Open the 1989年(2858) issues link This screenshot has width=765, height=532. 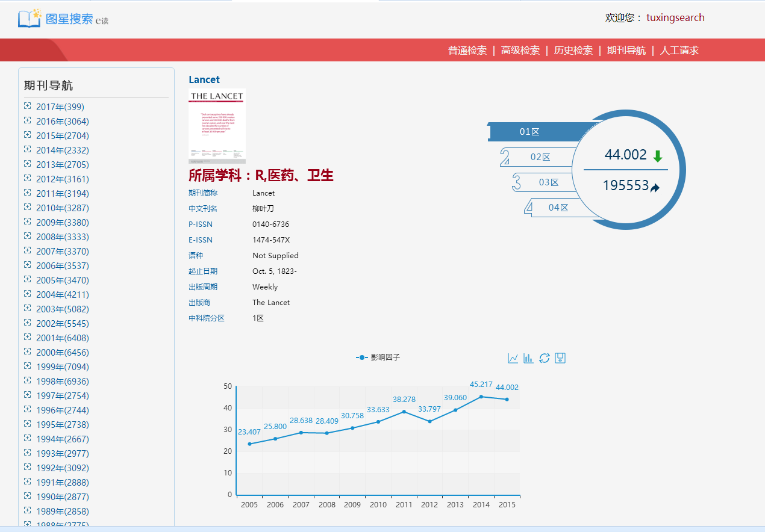coord(63,512)
